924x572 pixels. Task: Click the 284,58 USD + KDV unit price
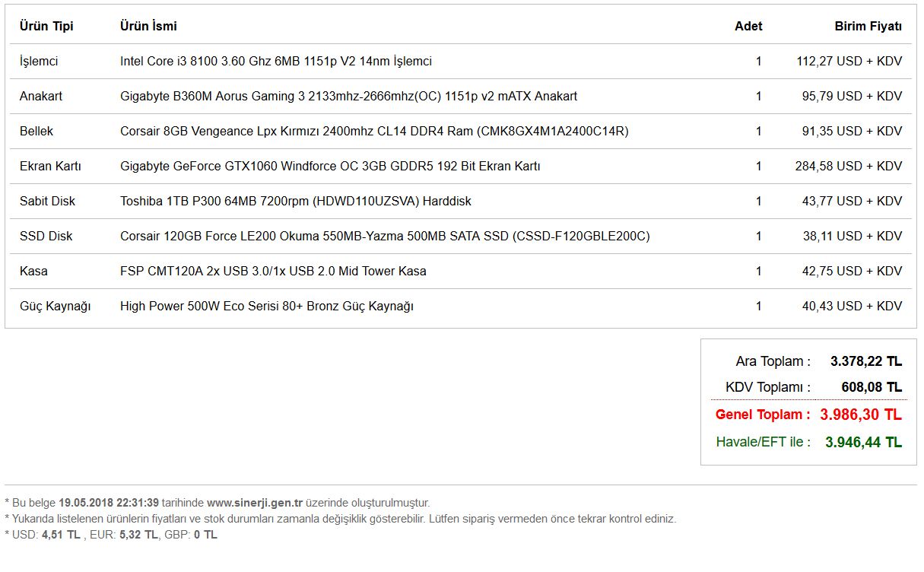tap(848, 166)
